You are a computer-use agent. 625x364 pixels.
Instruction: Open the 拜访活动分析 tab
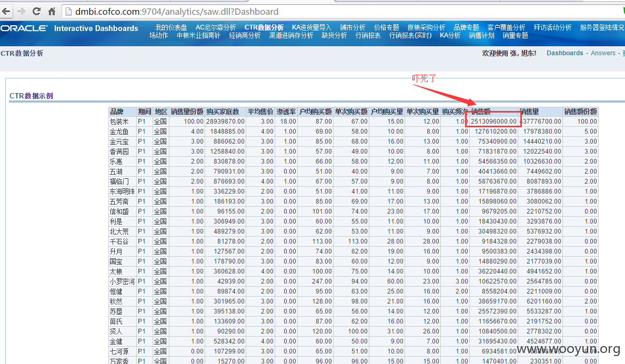pyautogui.click(x=552, y=27)
